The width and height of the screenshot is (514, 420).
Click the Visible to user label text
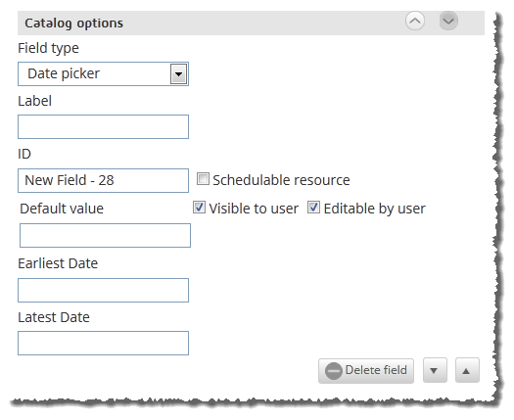pyautogui.click(x=254, y=209)
